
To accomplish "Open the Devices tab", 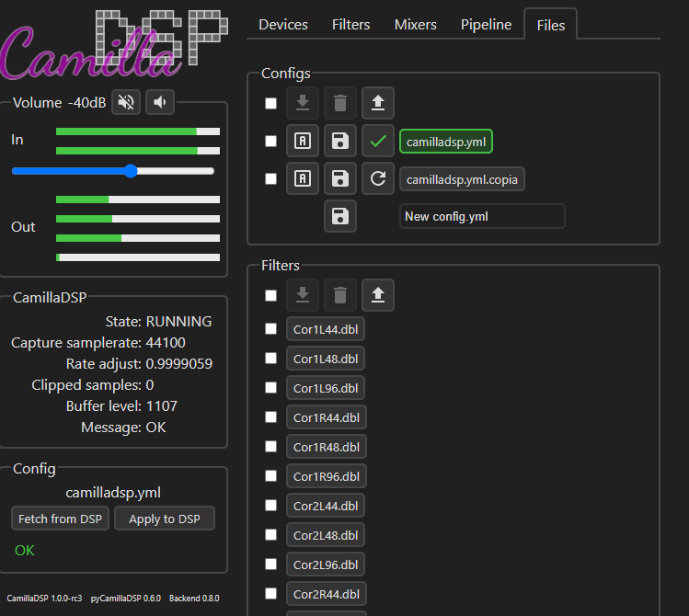I will coord(283,25).
